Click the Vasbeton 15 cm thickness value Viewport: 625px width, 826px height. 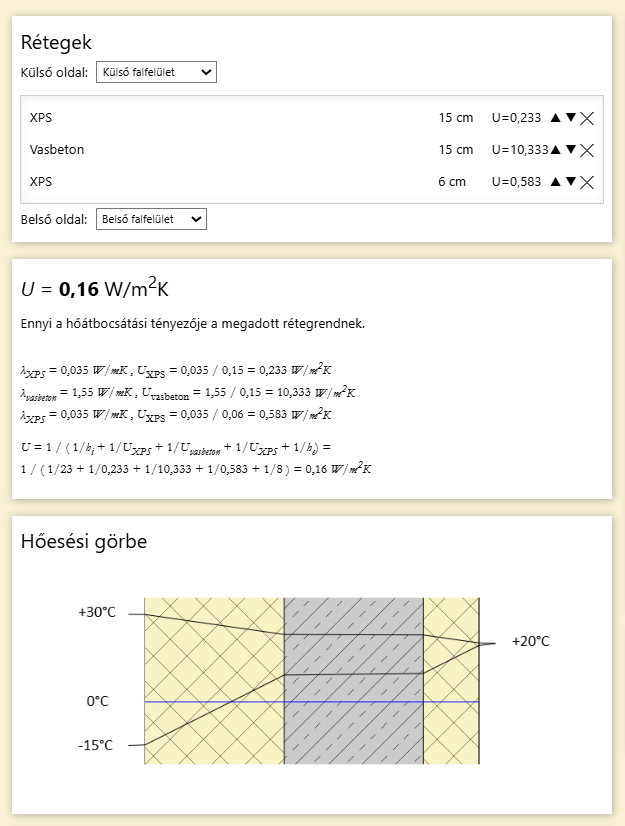click(455, 150)
